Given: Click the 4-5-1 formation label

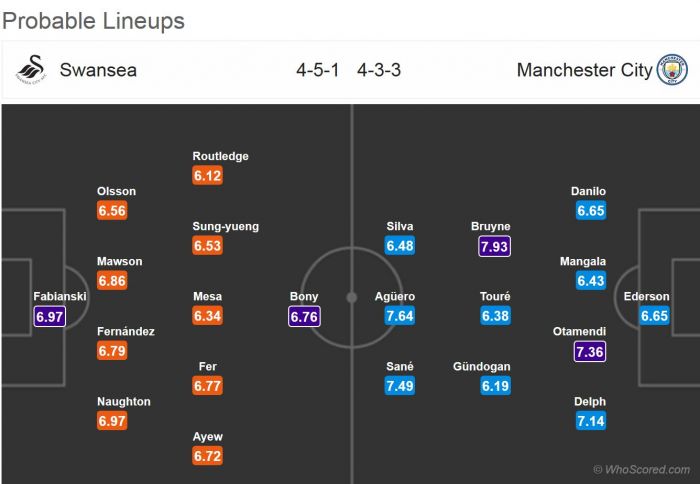Looking at the screenshot, I should pos(318,70).
